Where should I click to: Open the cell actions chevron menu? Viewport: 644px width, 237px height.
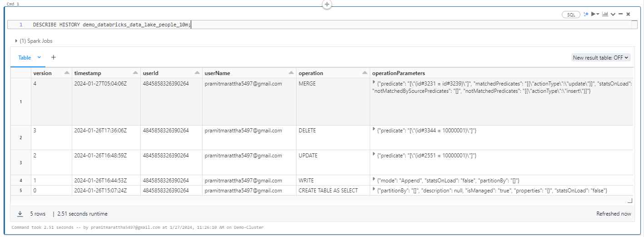click(x=613, y=15)
